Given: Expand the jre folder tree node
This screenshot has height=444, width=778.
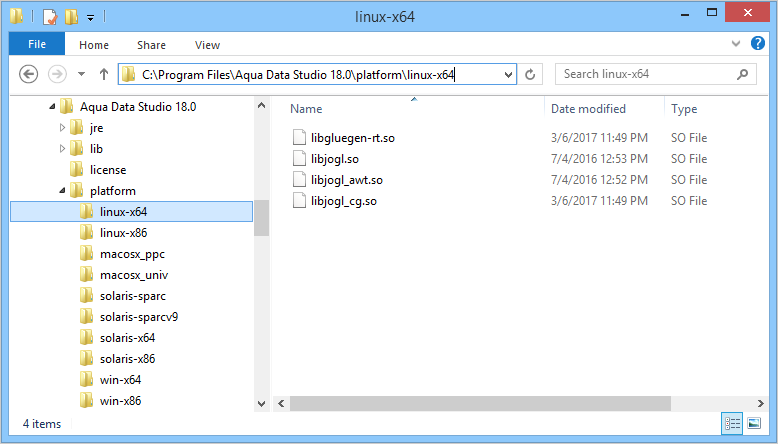Looking at the screenshot, I should click(x=63, y=128).
